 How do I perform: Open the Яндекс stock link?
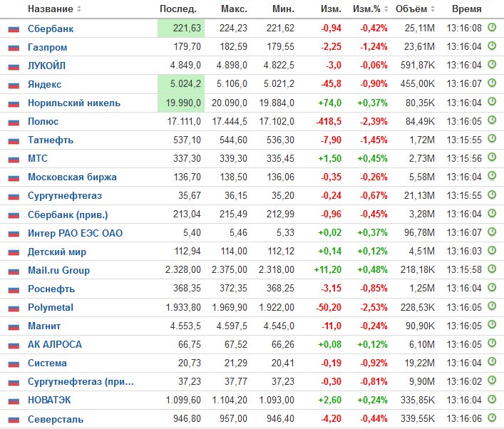coord(44,85)
